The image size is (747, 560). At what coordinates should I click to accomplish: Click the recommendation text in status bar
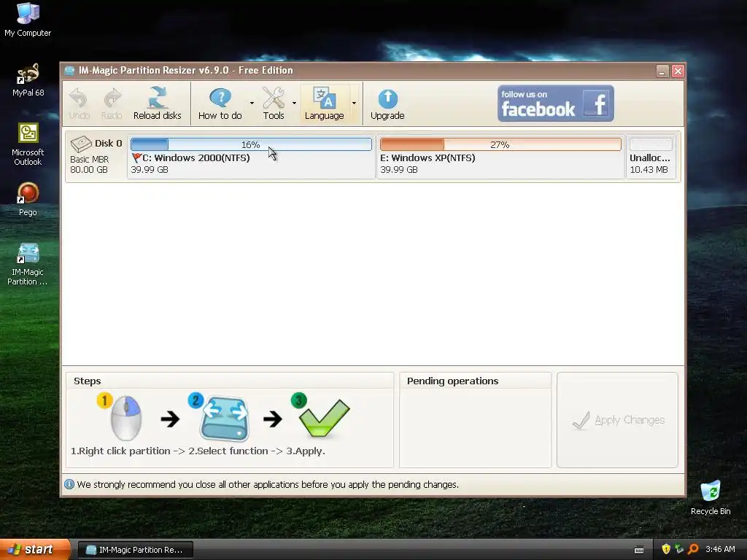268,484
